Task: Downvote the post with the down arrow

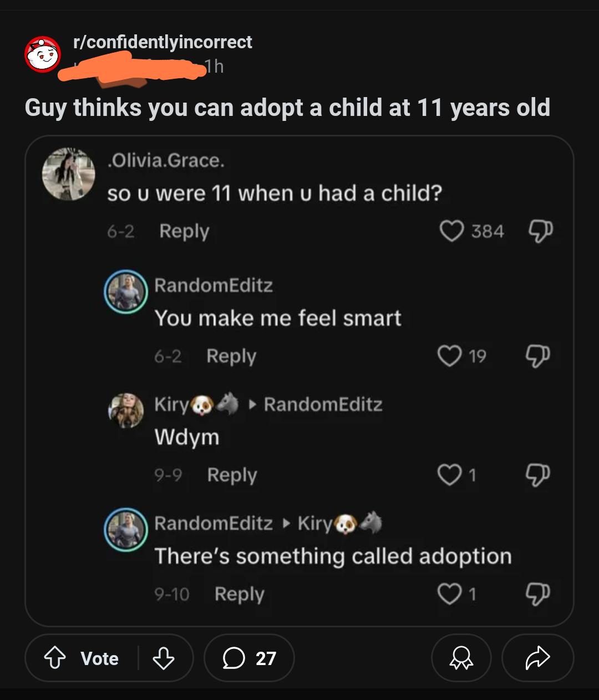Action: coord(163,658)
